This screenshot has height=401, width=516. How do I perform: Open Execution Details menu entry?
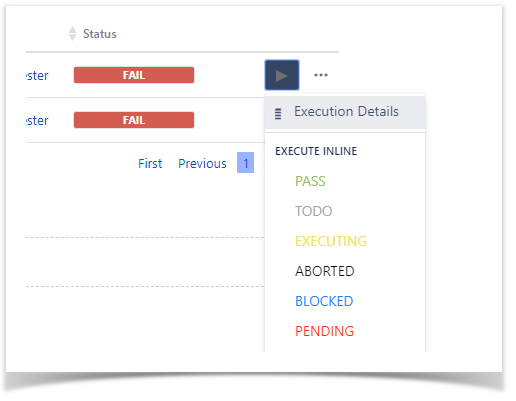(345, 112)
